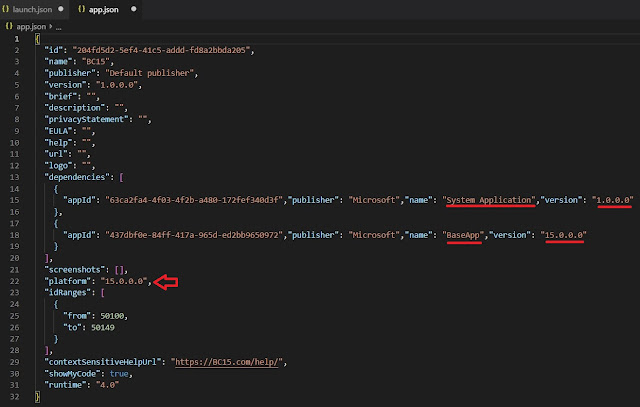Click the BaseApp version "15.0.0.0" on line 18
The height and width of the screenshot is (407, 640).
pyautogui.click(x=564, y=235)
